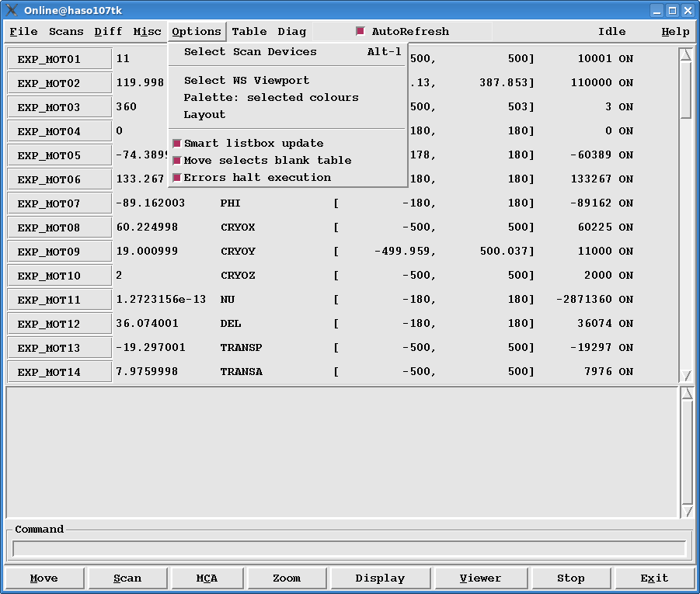This screenshot has height=594, width=700.
Task: Click the NU label in EXP_MOT11 row
Action: coord(227,300)
